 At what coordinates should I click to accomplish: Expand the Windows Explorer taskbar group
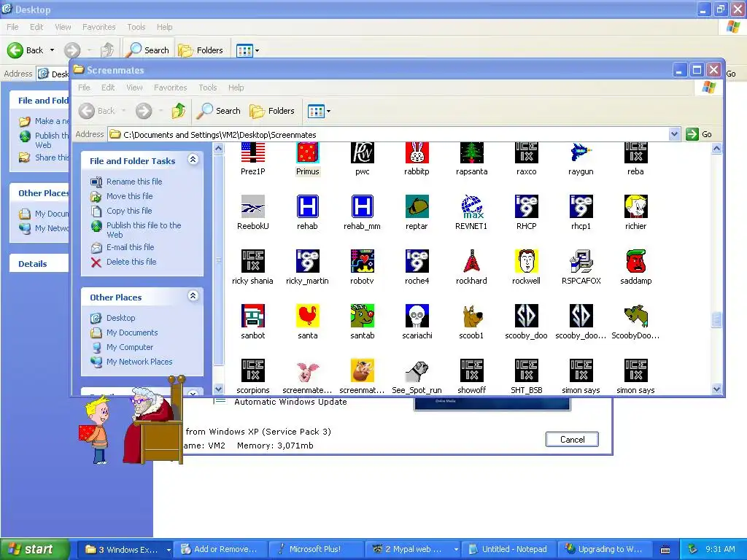[169, 550]
